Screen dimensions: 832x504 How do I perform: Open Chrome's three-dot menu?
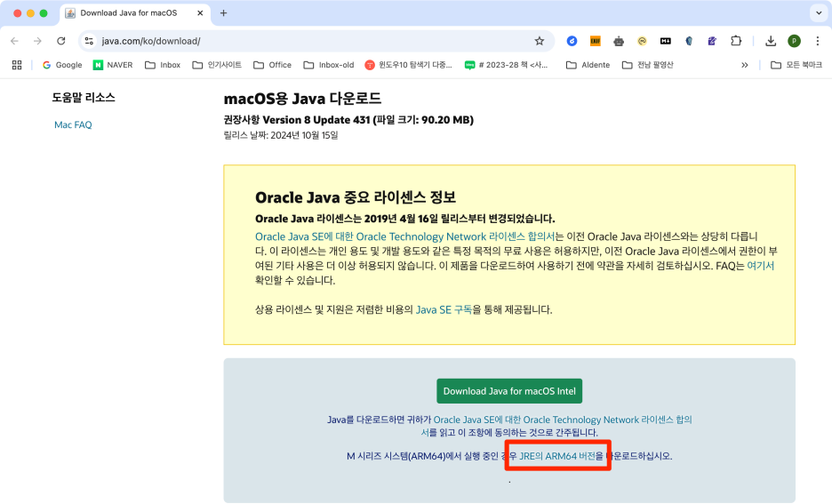[x=817, y=41]
